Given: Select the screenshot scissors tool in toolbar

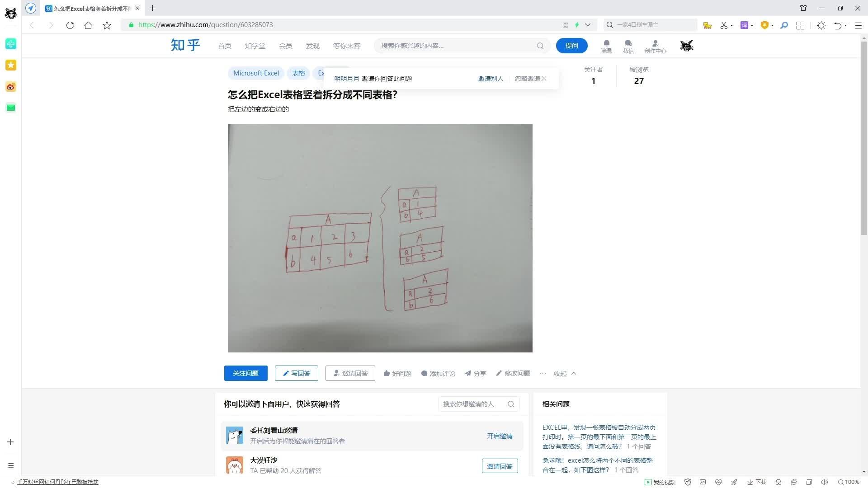Looking at the screenshot, I should coord(725,26).
